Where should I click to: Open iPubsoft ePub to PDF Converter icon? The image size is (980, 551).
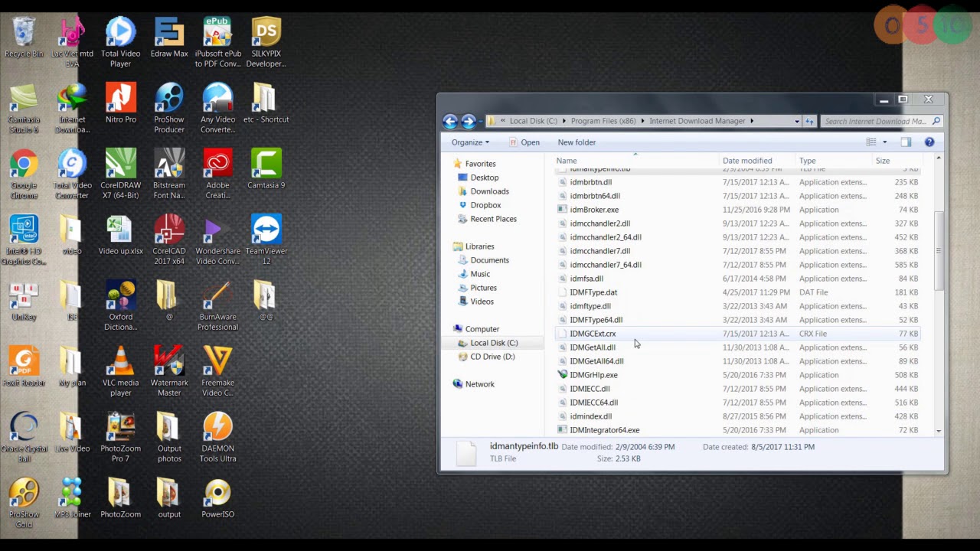coord(217,42)
